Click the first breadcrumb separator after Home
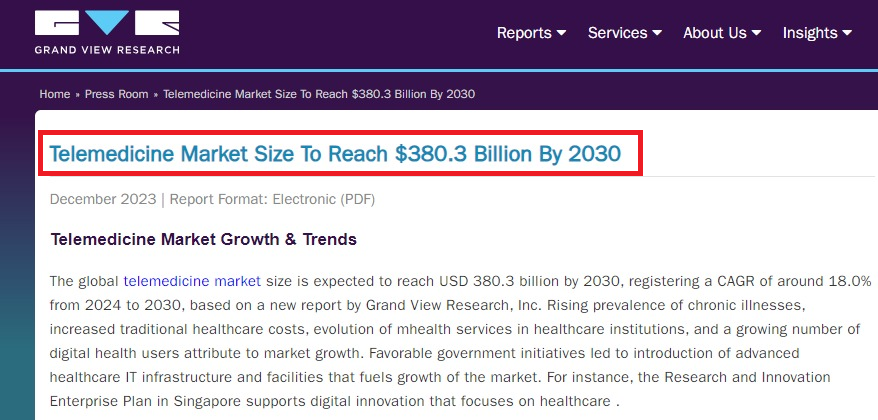This screenshot has height=420, width=878. click(x=77, y=94)
